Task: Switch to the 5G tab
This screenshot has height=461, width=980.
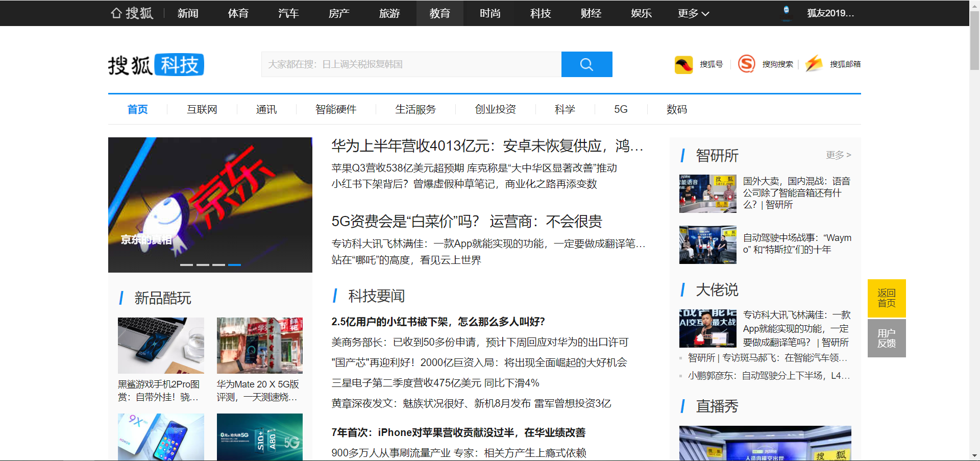Action: coord(620,109)
